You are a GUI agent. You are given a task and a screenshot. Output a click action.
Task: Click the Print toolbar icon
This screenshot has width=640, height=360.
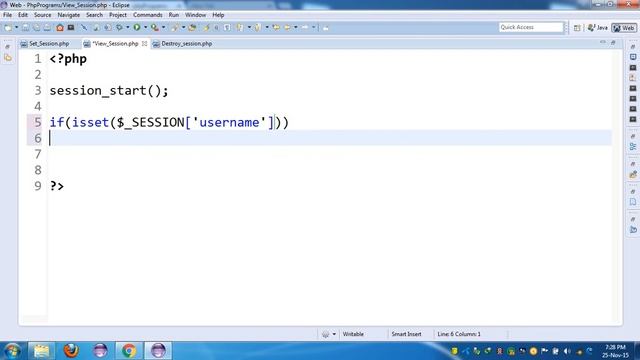[x=47, y=28]
